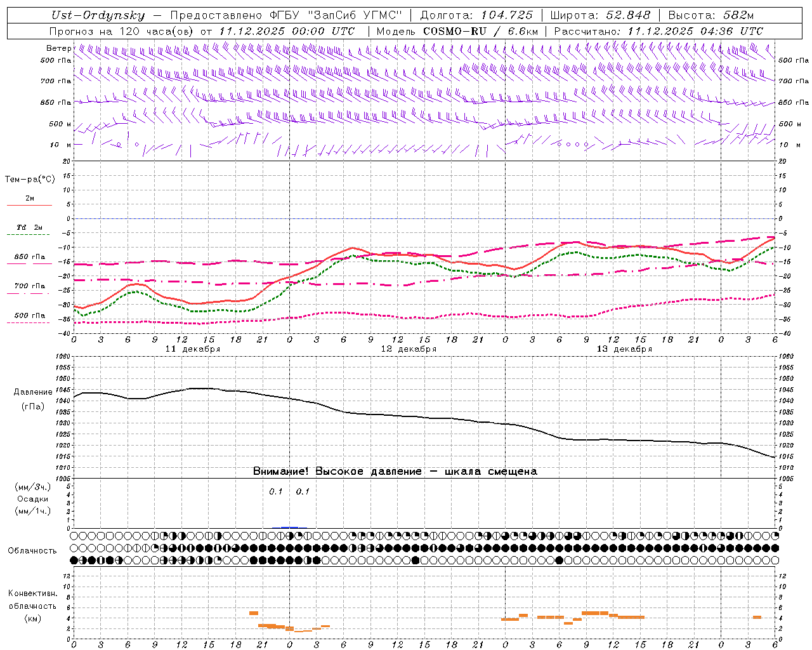Click the Облачность row label
The height and width of the screenshot is (650, 812).
(32, 551)
